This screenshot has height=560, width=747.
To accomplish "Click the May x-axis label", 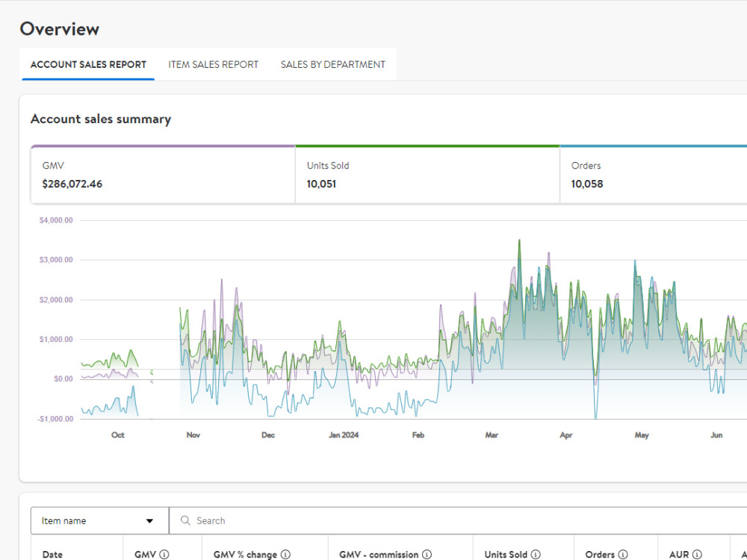I will coord(641,435).
